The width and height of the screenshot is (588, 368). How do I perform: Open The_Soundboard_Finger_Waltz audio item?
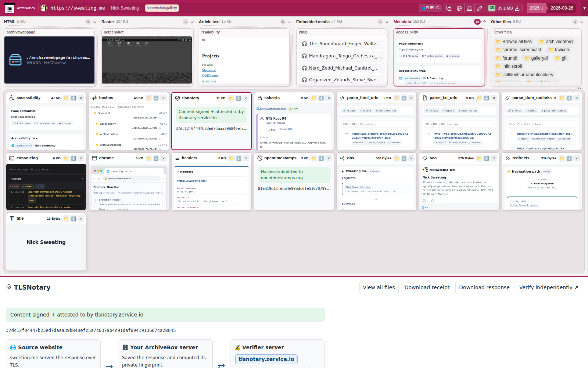tap(341, 44)
